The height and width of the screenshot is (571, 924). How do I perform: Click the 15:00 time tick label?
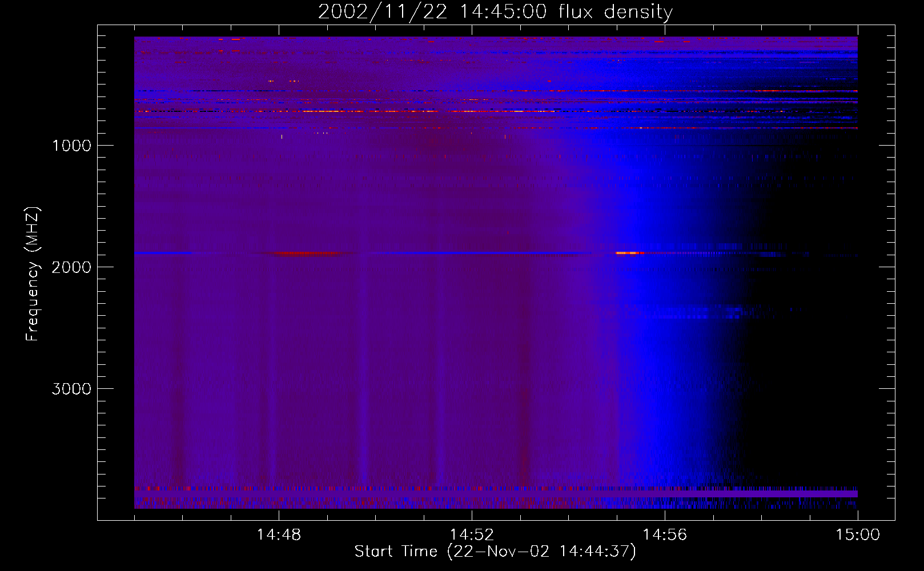click(x=858, y=535)
